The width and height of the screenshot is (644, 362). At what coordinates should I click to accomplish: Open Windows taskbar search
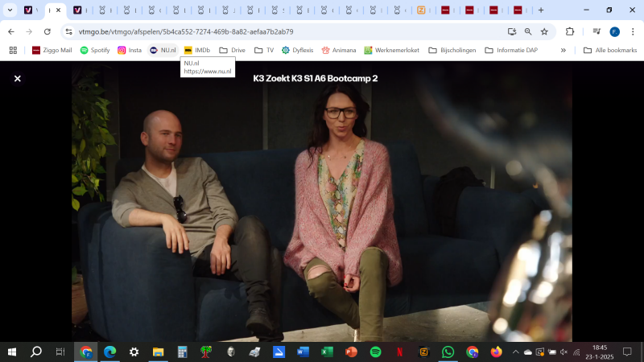pyautogui.click(x=36, y=352)
